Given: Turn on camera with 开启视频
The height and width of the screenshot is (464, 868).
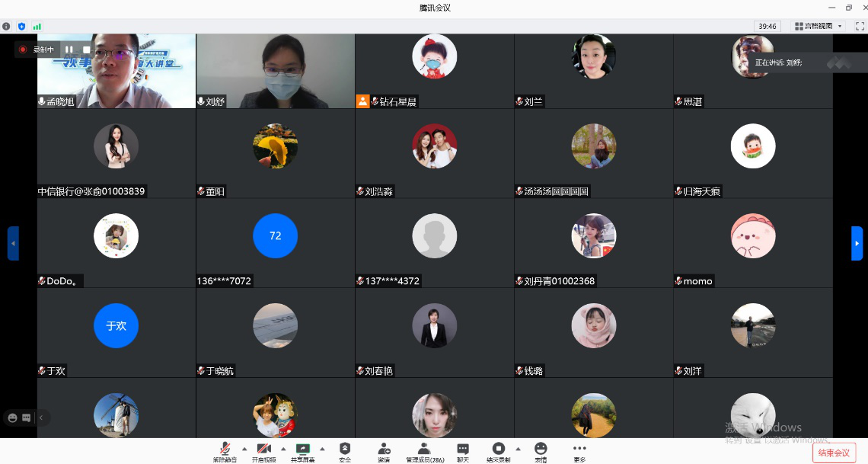Looking at the screenshot, I should click(x=263, y=452).
